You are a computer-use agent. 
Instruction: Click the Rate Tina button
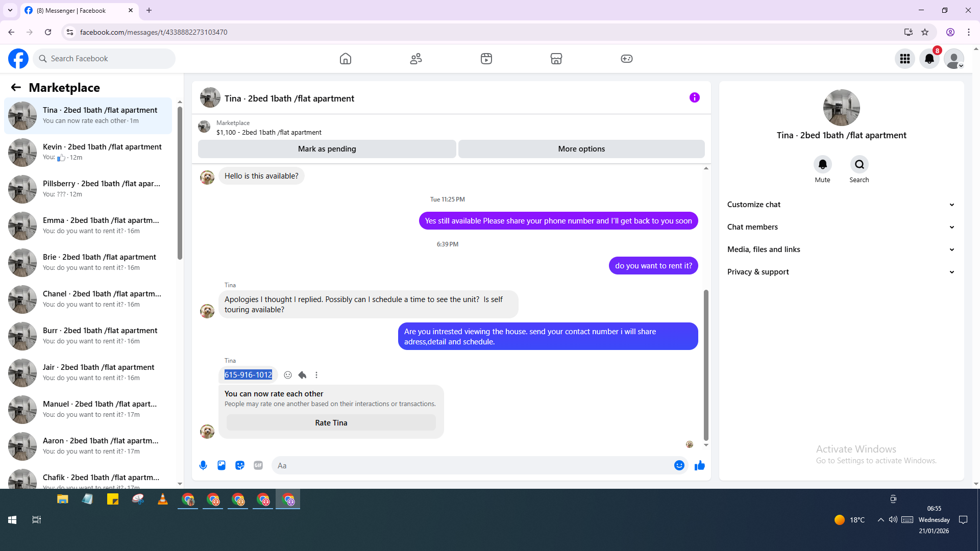tap(331, 422)
